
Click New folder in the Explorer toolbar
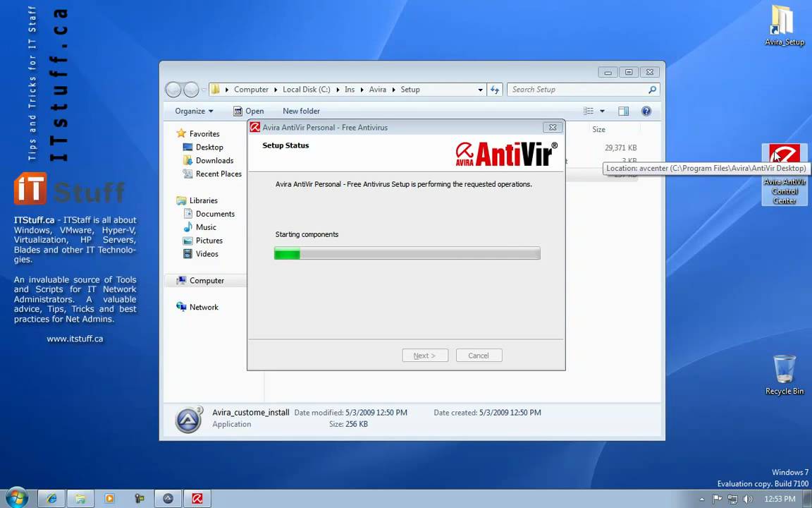tap(301, 111)
